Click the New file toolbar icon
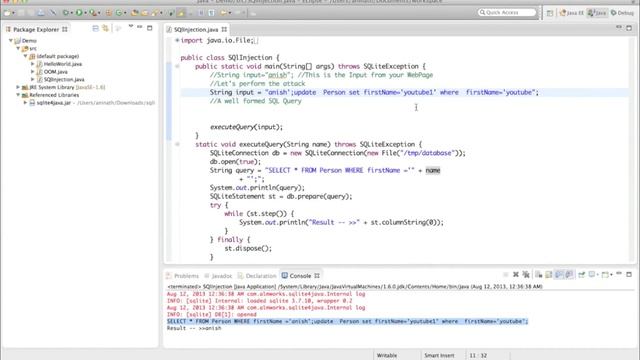This screenshot has width=640, height=360. pyautogui.click(x=7, y=13)
